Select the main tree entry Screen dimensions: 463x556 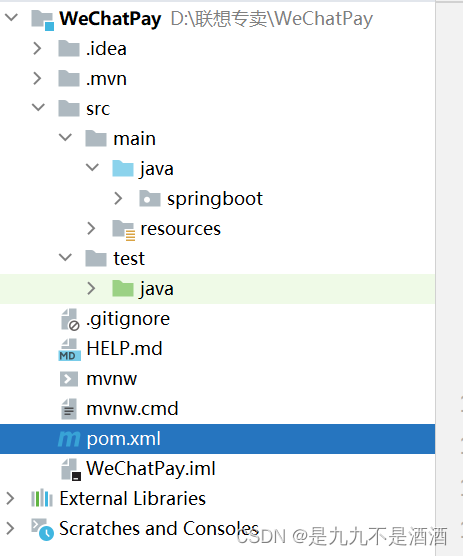(134, 138)
